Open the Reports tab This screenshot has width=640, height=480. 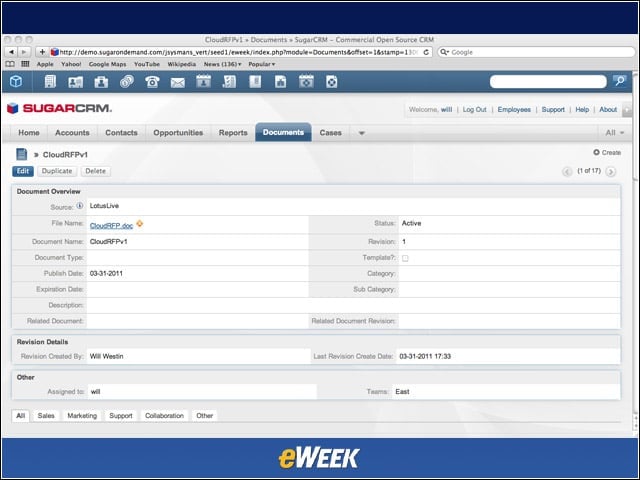tap(233, 133)
